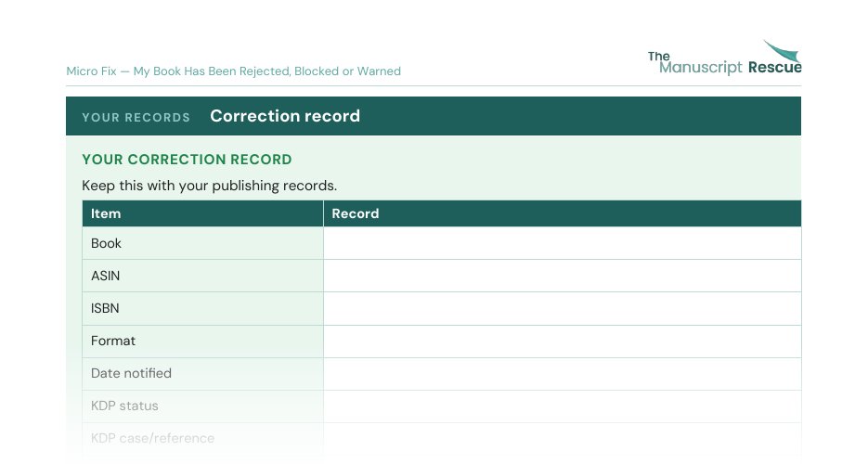Click the 'Correction record' banner title
The height and width of the screenshot is (464, 868).
coord(285,116)
